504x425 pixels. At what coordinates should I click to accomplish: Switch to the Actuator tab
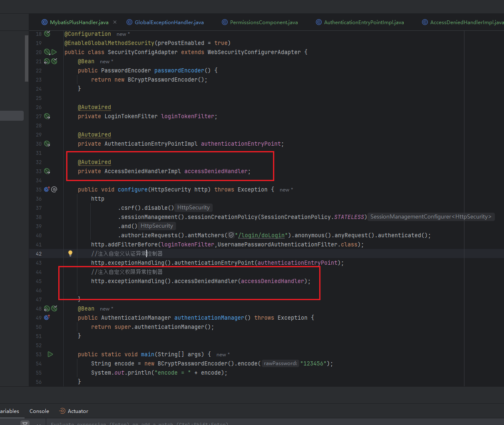[77, 411]
